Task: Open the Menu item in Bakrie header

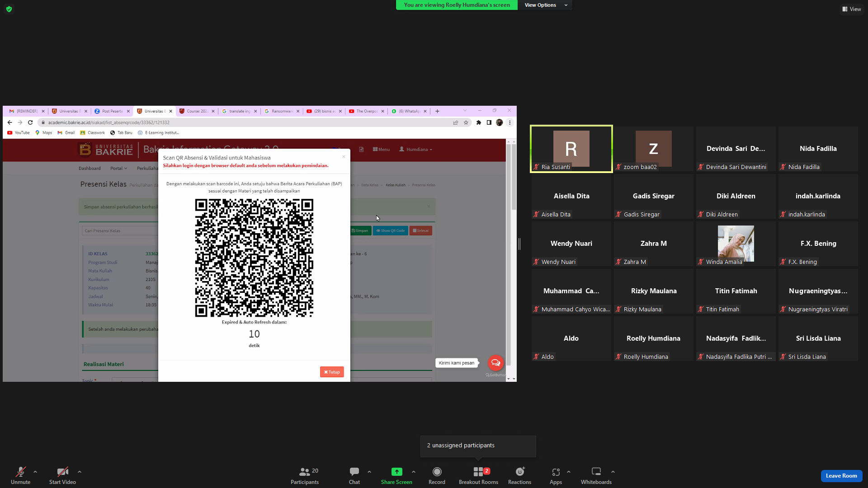Action: click(381, 150)
